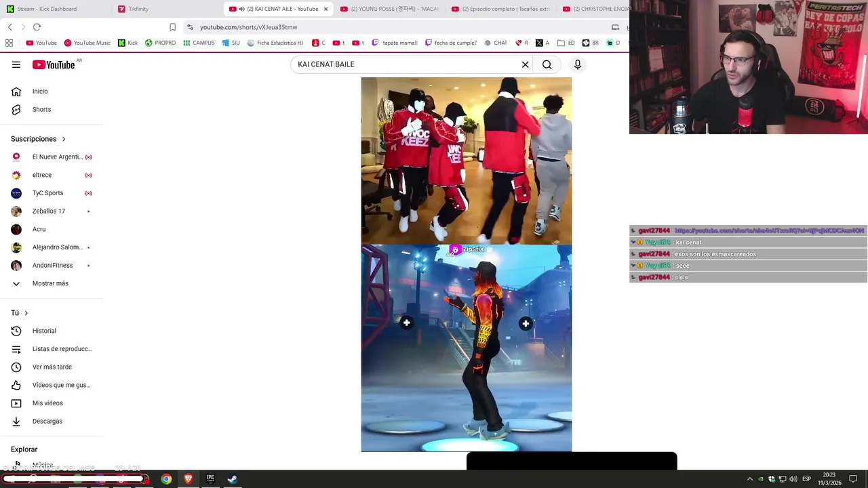
Task: Open the TyC Sports channel subscription
Action: pyautogui.click(x=52, y=193)
